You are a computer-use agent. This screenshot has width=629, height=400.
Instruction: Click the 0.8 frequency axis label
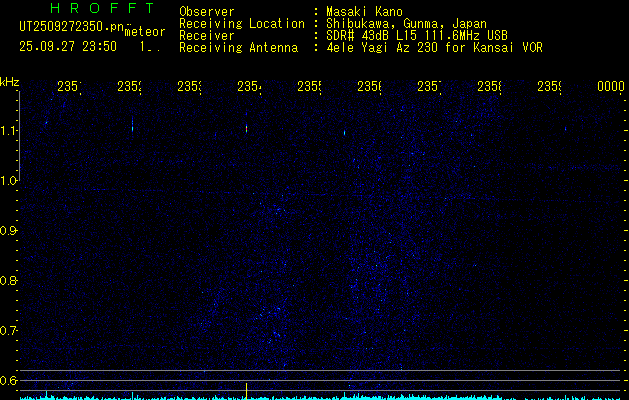click(8, 280)
